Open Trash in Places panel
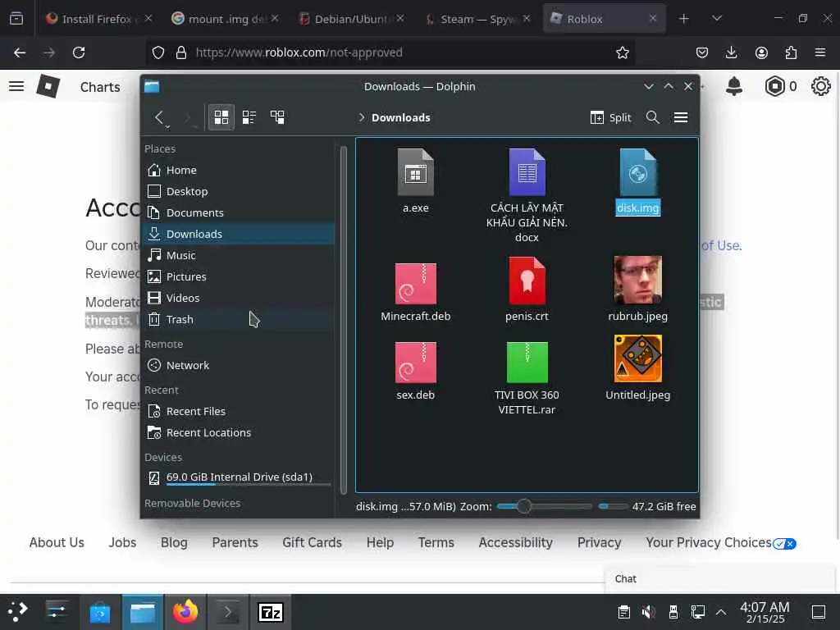The height and width of the screenshot is (630, 840). [x=239, y=319]
